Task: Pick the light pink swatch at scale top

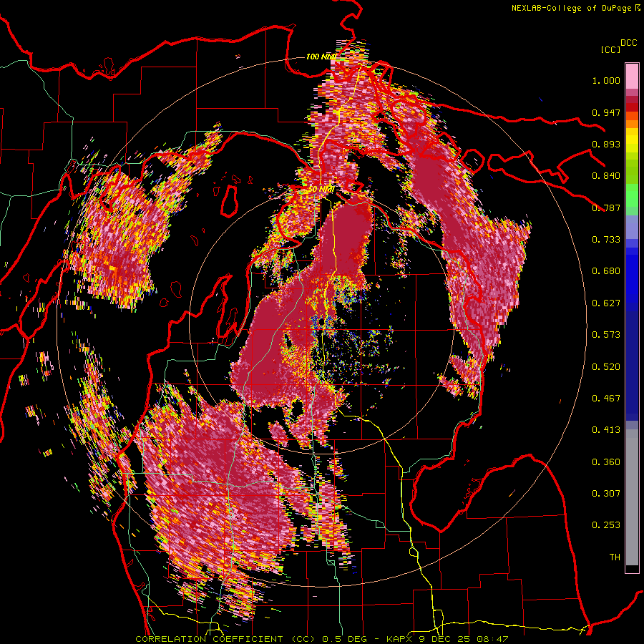Action: (x=632, y=76)
